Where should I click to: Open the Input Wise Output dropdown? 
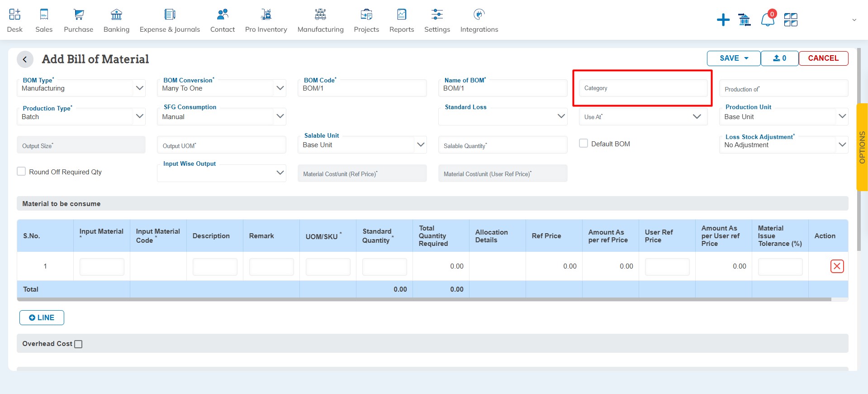pyautogui.click(x=222, y=173)
